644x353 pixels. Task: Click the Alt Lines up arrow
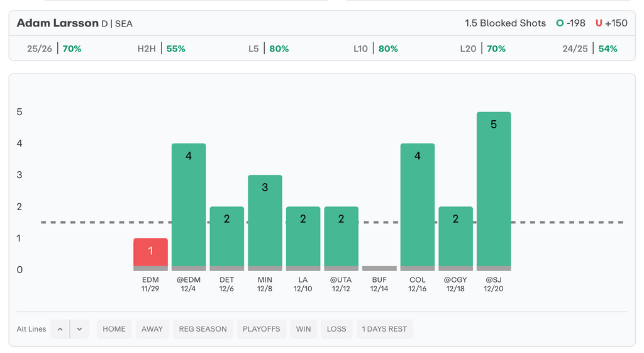click(60, 329)
